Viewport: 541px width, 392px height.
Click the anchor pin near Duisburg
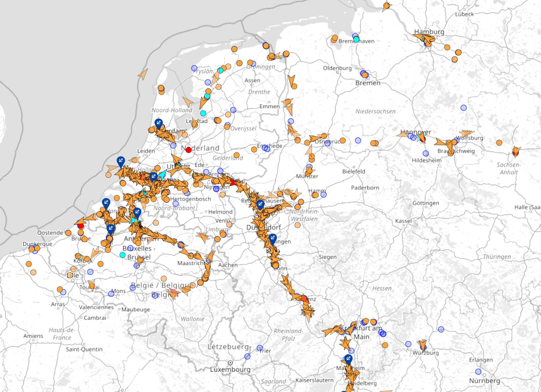click(260, 204)
